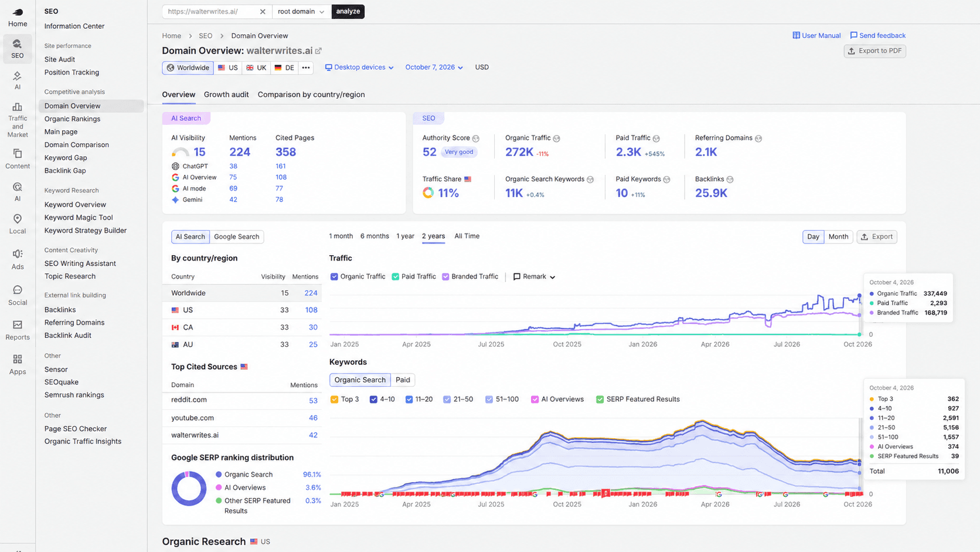Uncheck Organic Traffic checkbox
Viewport: 980px width, 552px height.
(334, 277)
